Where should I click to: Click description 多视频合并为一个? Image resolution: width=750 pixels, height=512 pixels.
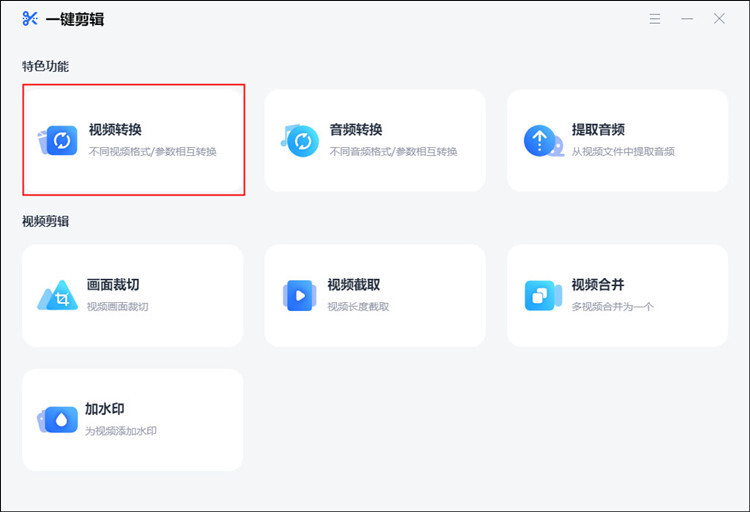click(x=612, y=307)
